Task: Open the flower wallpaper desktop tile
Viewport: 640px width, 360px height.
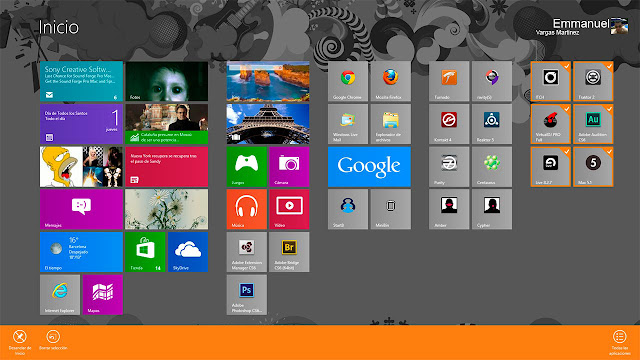Action: (x=167, y=209)
